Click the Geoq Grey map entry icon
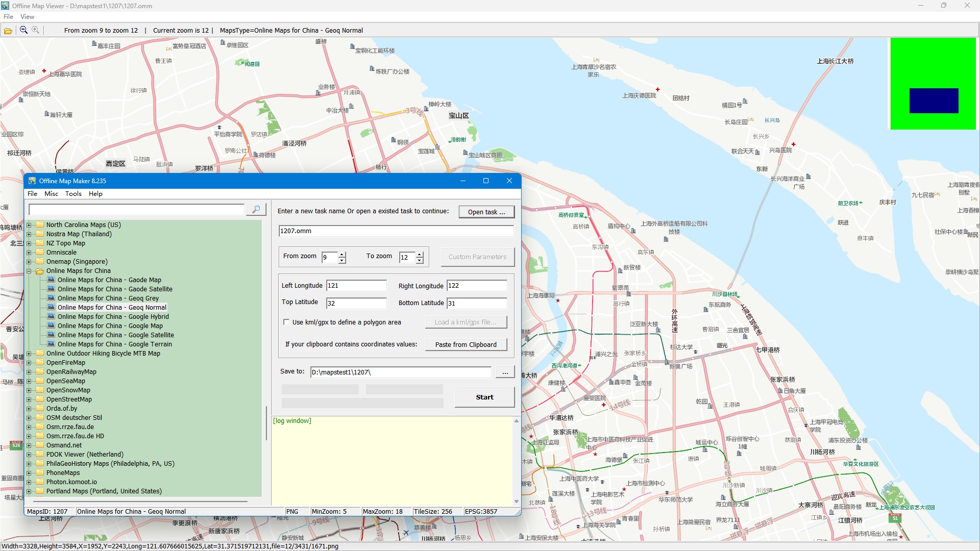This screenshot has width=980, height=551. point(51,298)
